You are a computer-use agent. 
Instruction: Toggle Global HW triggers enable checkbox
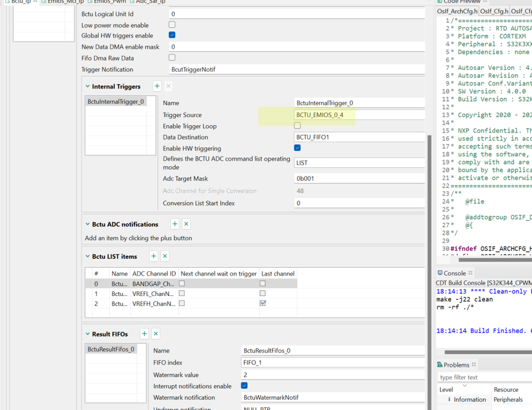(172, 35)
